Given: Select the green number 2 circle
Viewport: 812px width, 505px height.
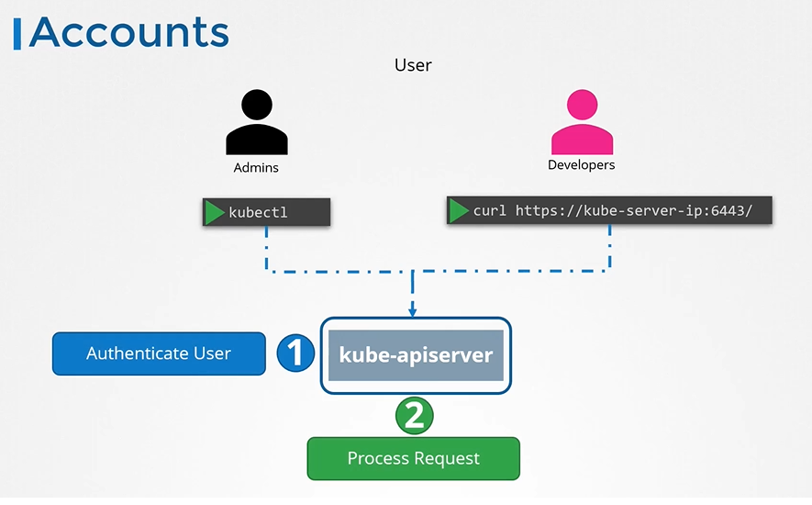Looking at the screenshot, I should [x=414, y=416].
